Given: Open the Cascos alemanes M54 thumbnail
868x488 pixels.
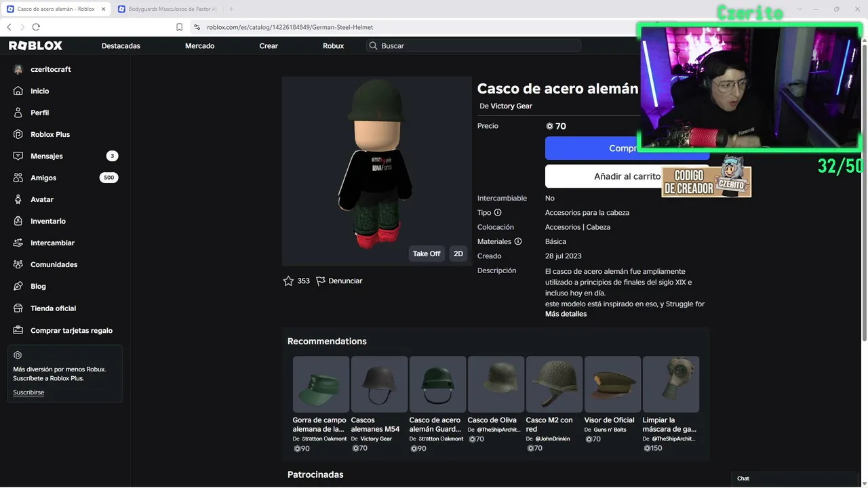Looking at the screenshot, I should coord(379,384).
